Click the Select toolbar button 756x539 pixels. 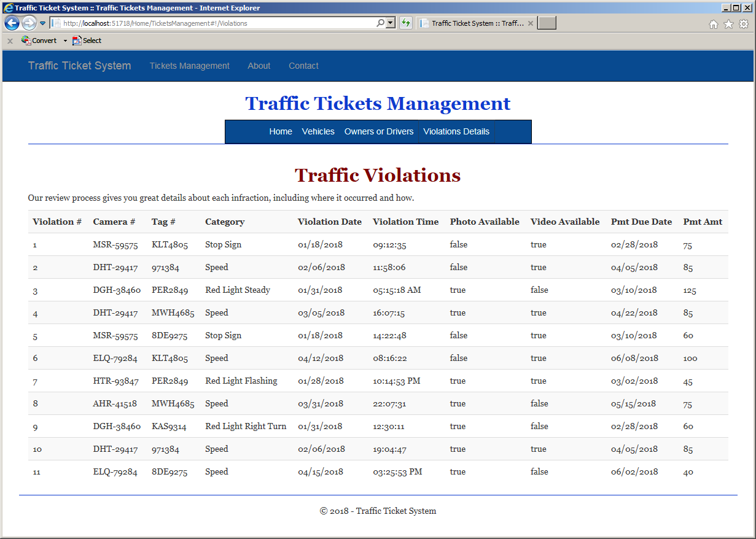[87, 41]
